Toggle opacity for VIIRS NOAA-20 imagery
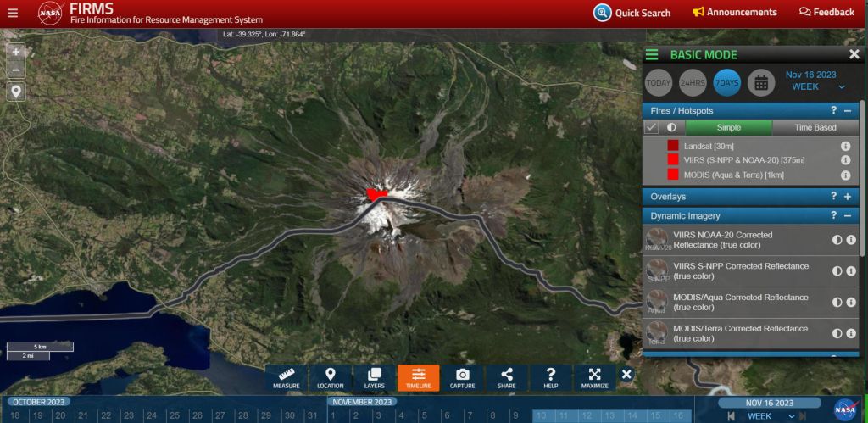Image resolution: width=868 pixels, height=423 pixels. (x=837, y=240)
